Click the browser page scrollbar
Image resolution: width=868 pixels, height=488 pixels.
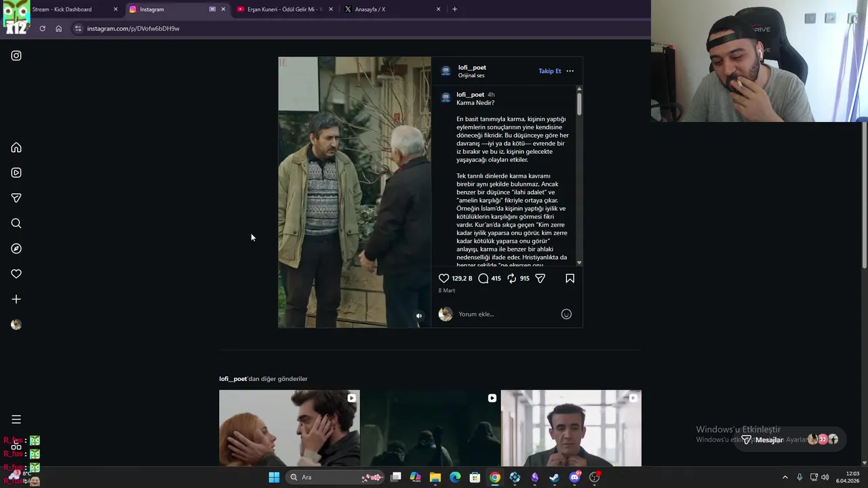(x=864, y=197)
